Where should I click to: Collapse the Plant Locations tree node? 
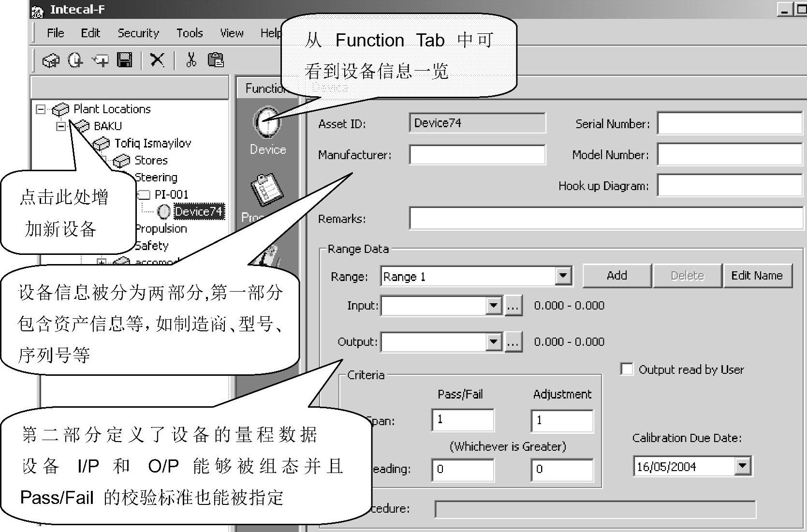[x=41, y=109]
